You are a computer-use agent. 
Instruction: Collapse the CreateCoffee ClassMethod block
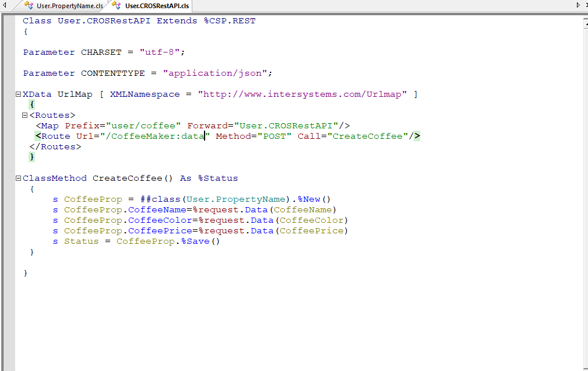point(18,178)
